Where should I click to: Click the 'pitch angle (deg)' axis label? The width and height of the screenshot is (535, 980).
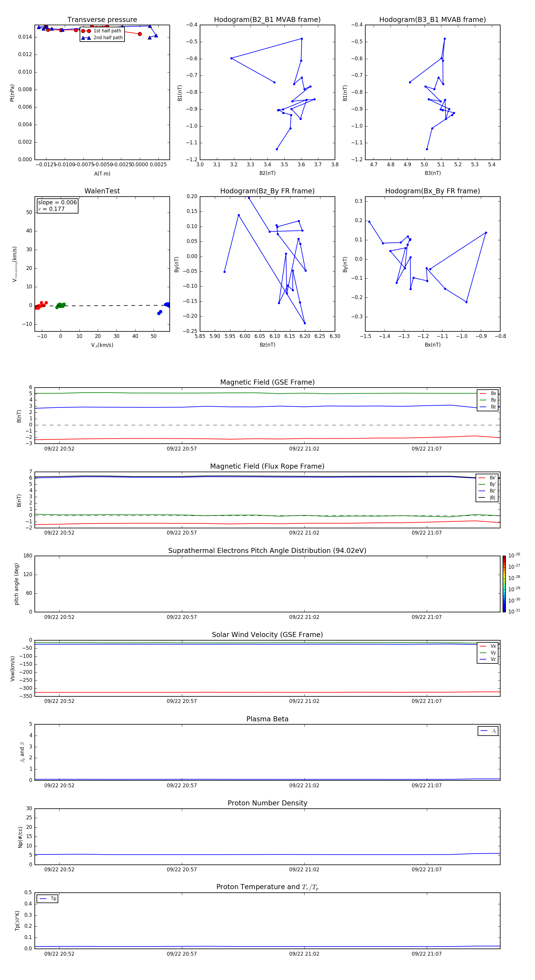point(16,584)
